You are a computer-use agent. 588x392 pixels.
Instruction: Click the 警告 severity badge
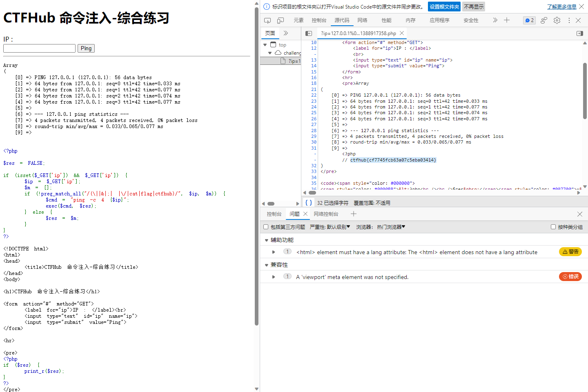[x=570, y=252]
